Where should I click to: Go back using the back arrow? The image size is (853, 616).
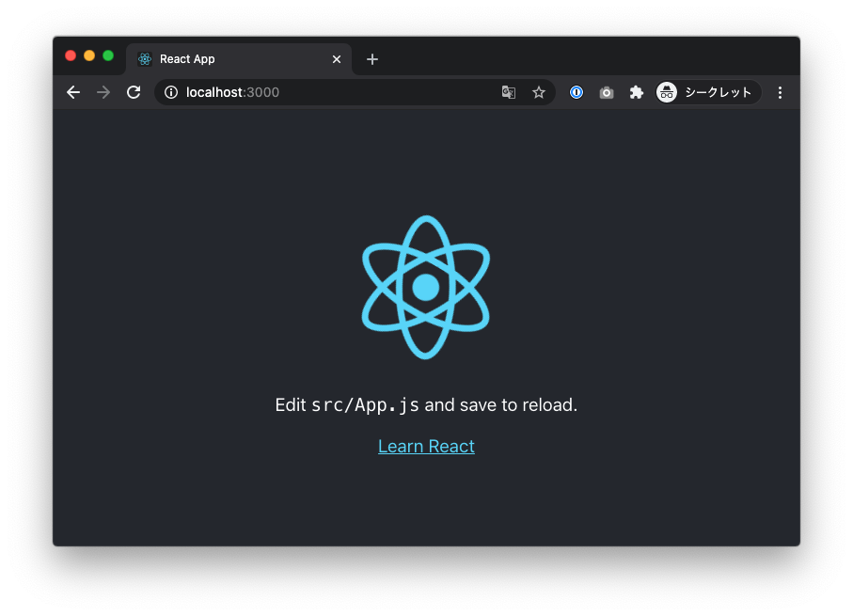73,92
